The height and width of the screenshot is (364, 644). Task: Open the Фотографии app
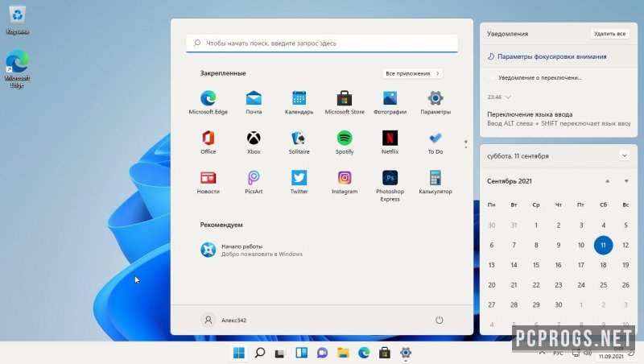390,102
